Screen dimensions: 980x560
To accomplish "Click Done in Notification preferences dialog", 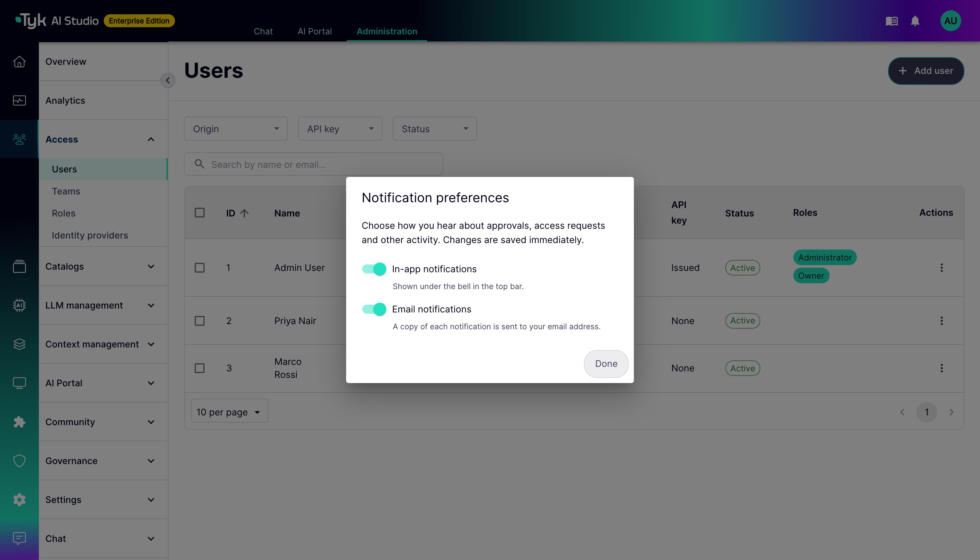I will pyautogui.click(x=606, y=364).
